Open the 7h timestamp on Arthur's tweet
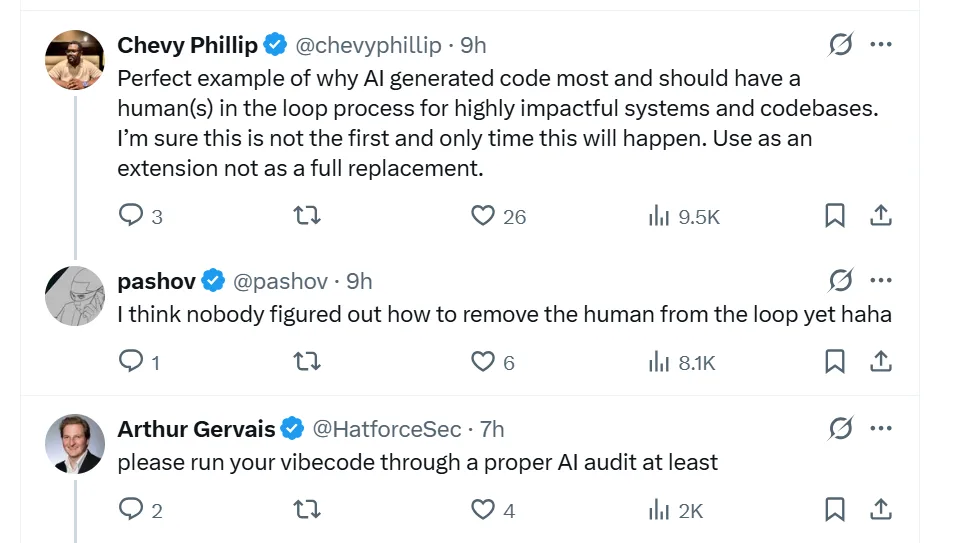This screenshot has width=960, height=543. [492, 430]
